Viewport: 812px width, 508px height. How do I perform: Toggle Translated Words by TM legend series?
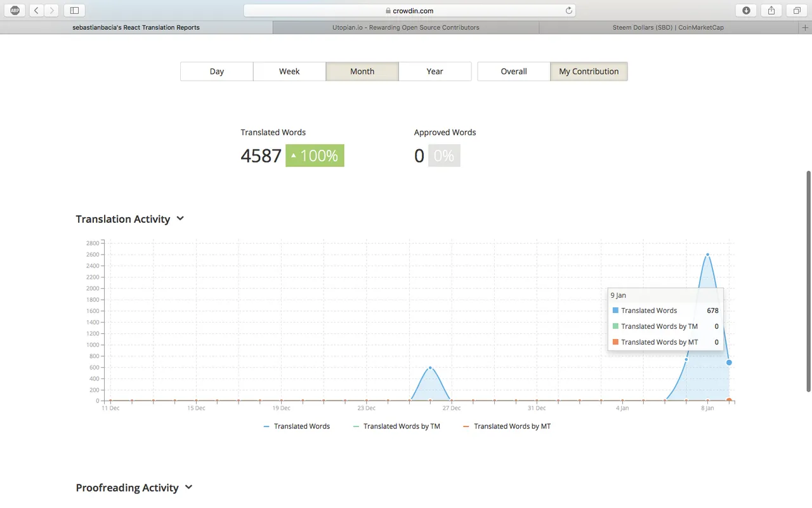396,426
